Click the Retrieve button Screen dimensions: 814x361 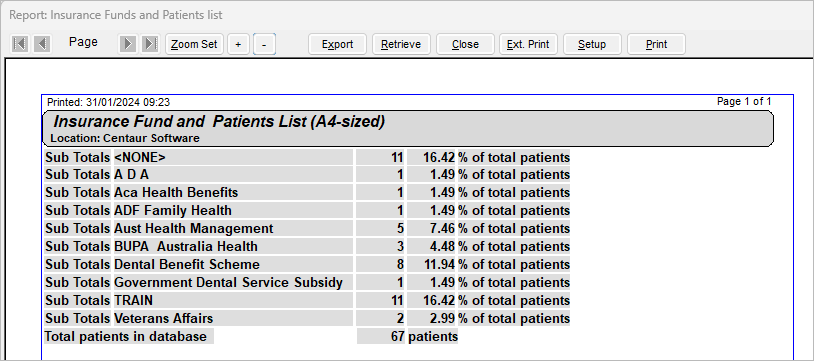(x=401, y=44)
